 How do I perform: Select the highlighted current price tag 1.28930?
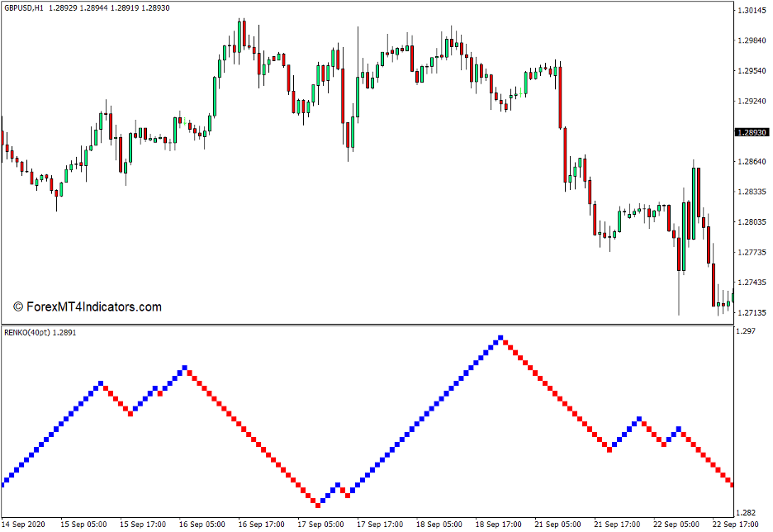point(752,132)
